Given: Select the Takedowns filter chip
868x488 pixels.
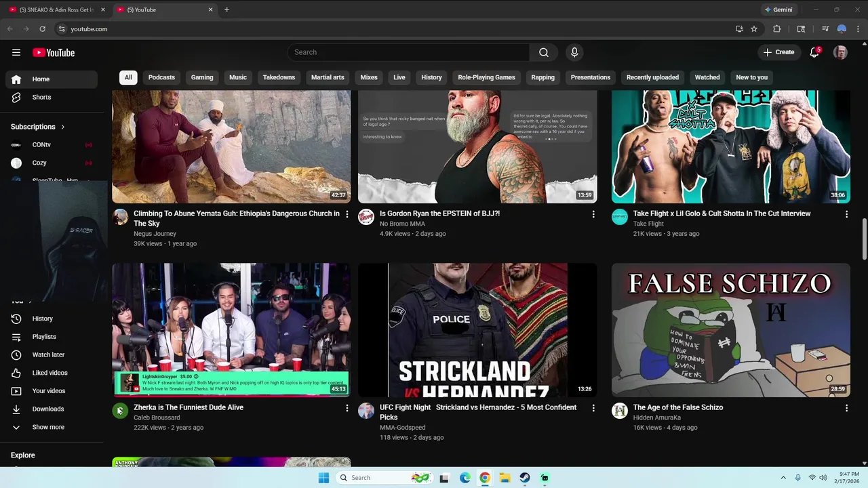Looking at the screenshot, I should click(x=279, y=77).
